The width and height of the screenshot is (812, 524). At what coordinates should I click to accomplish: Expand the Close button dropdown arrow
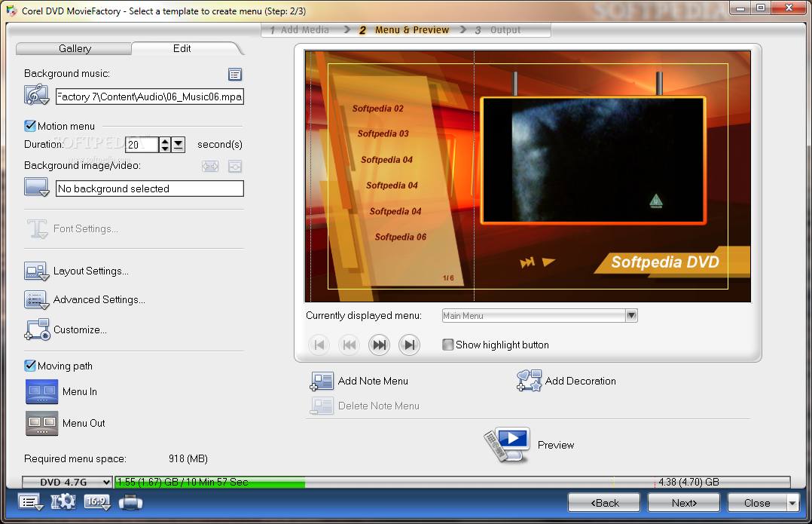(792, 503)
